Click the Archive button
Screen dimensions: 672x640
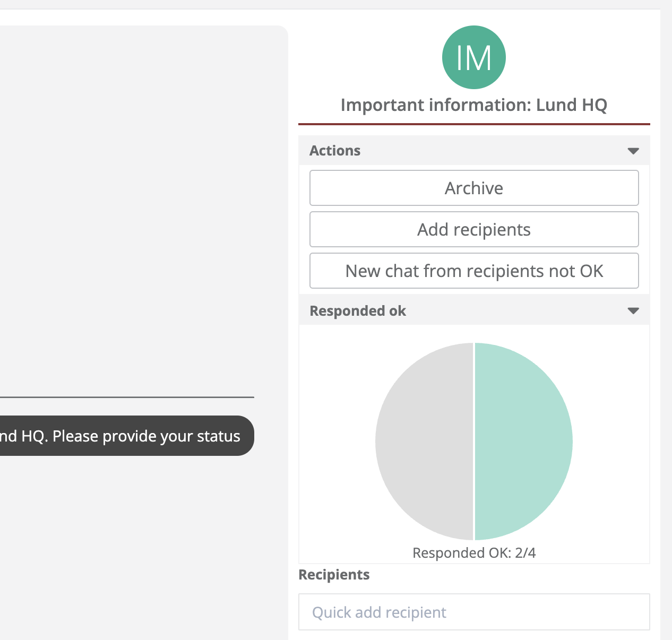click(x=473, y=188)
